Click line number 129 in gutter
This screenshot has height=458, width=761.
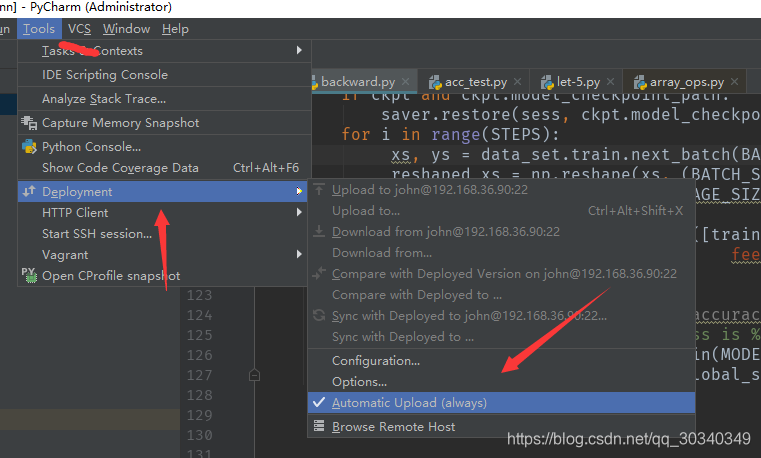[x=199, y=415]
